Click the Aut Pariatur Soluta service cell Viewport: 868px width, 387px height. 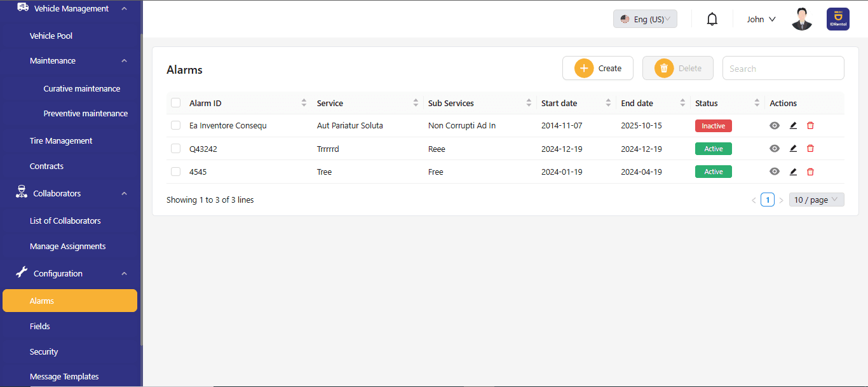(x=350, y=126)
